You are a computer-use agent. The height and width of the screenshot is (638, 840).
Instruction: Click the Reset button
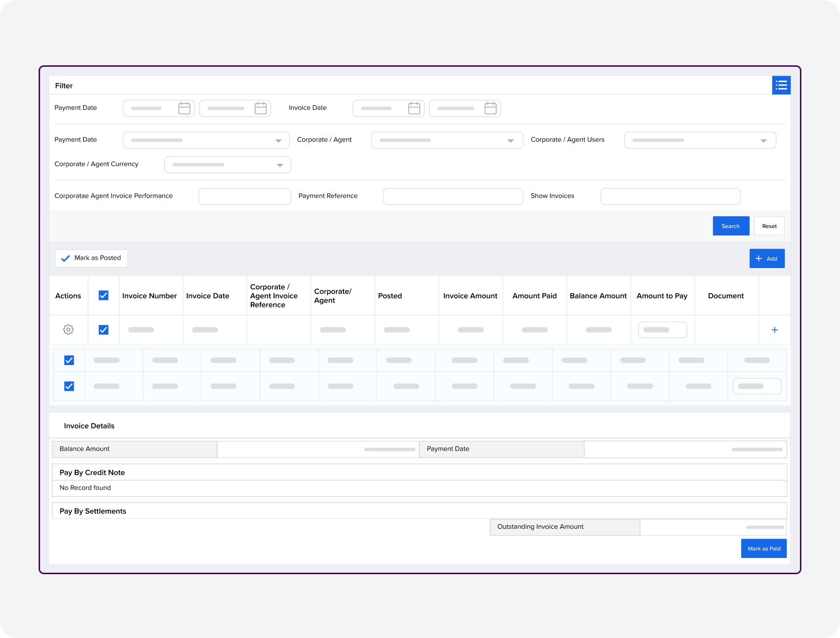click(x=769, y=226)
